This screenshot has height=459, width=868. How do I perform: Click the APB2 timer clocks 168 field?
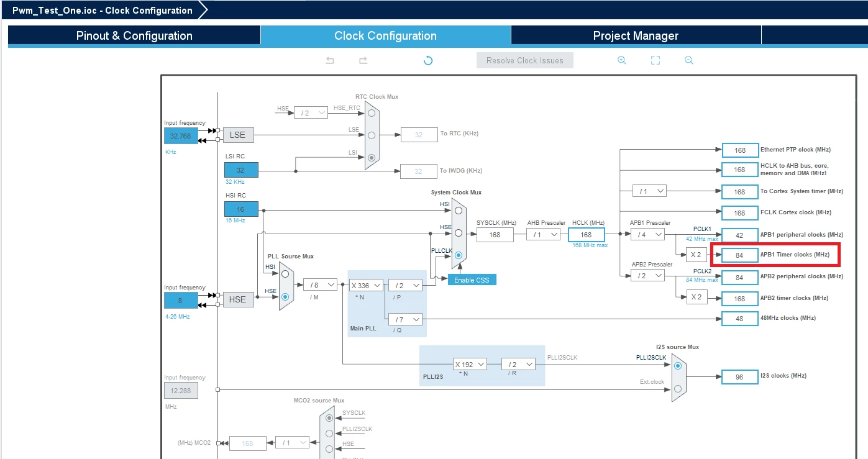tap(740, 298)
